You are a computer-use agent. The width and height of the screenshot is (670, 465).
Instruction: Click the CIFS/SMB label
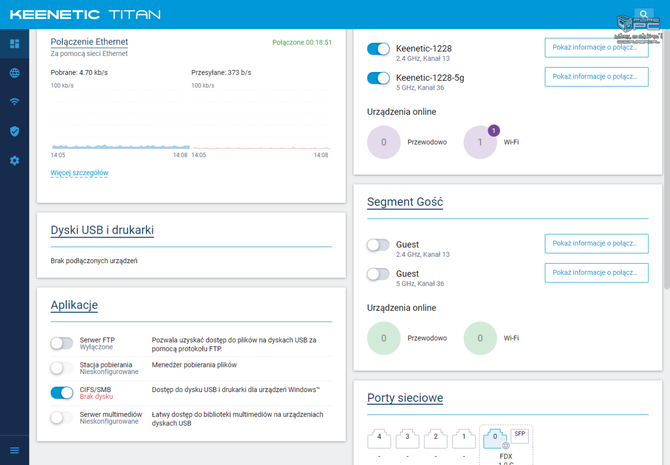pos(95,389)
